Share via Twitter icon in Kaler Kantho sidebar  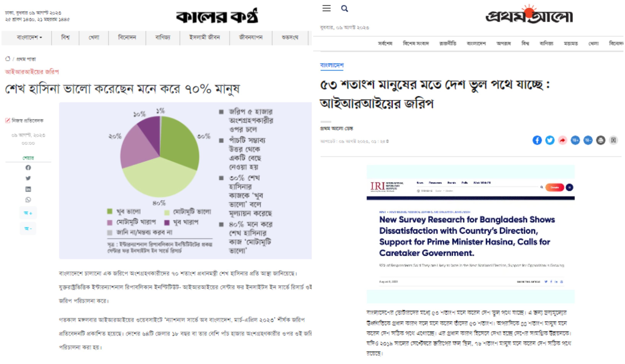pos(28,178)
